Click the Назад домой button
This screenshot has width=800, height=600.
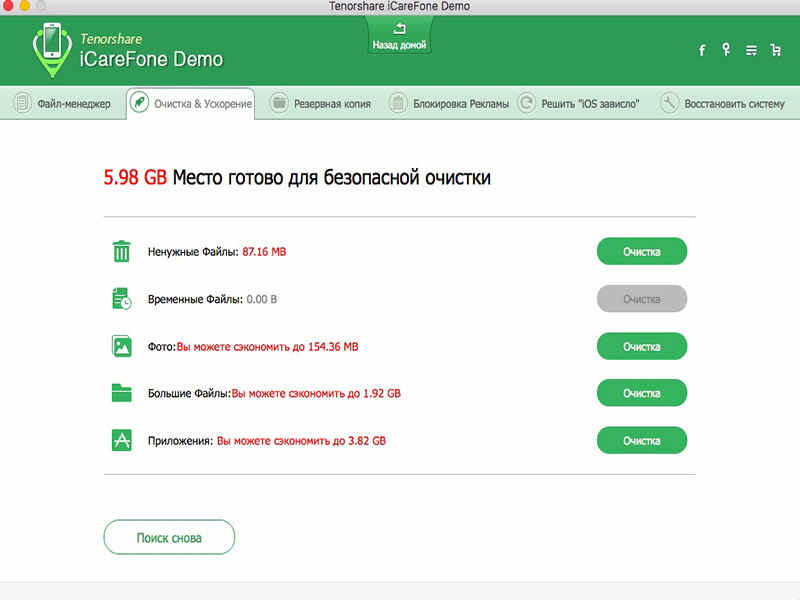point(399,36)
